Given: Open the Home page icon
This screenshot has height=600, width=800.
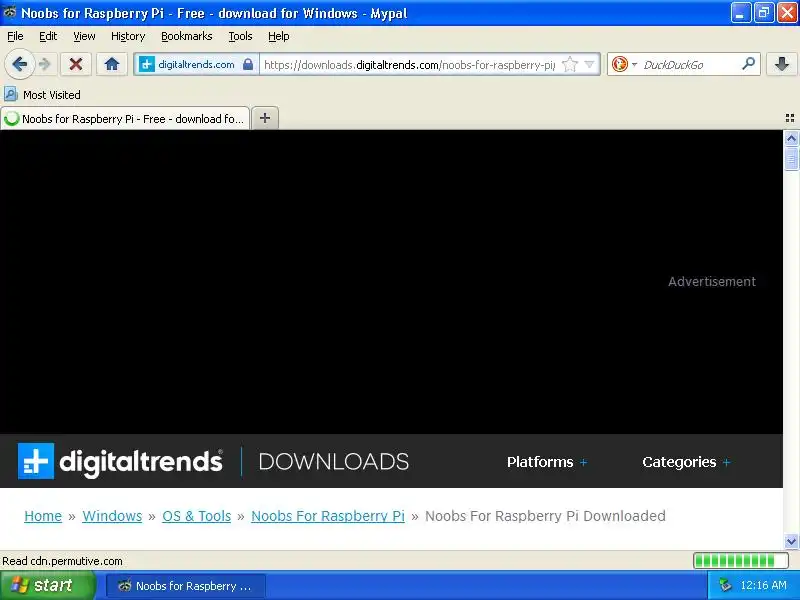Looking at the screenshot, I should click(x=112, y=64).
